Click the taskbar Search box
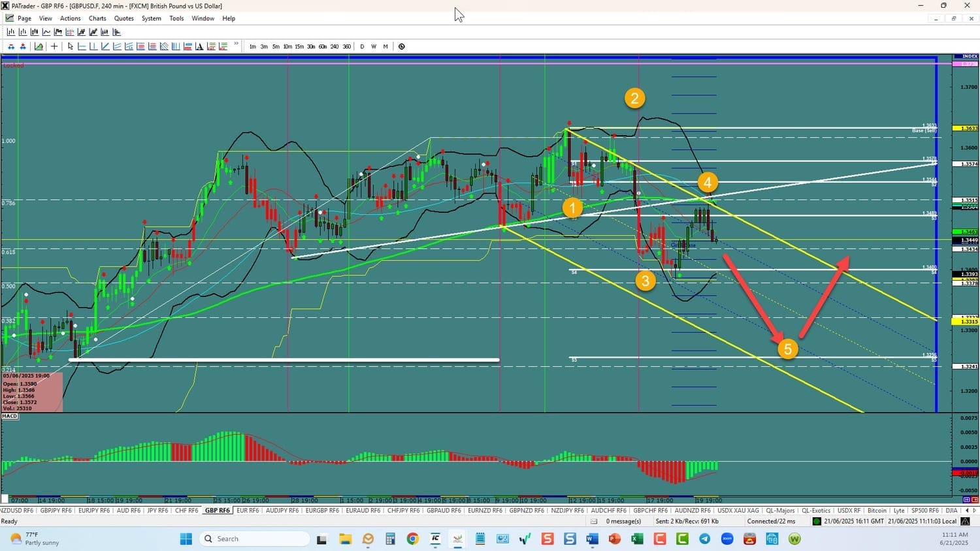The image size is (980, 551). 253,539
